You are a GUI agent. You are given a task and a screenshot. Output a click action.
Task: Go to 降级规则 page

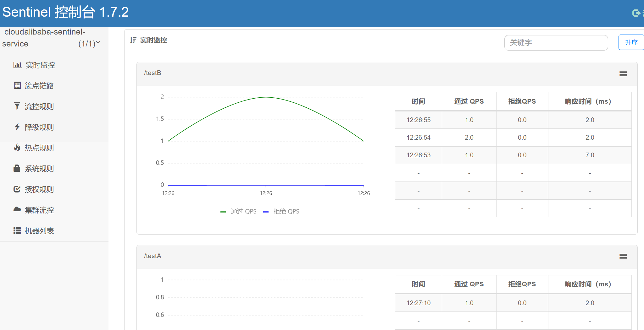pyautogui.click(x=39, y=127)
